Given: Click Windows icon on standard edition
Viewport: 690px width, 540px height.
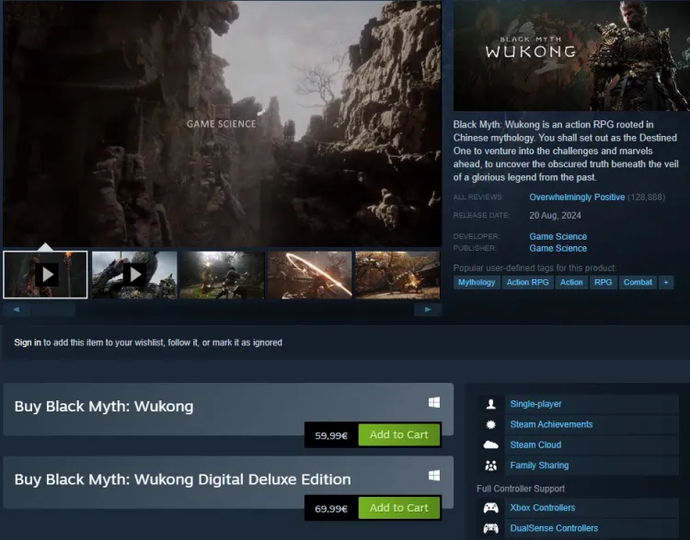Looking at the screenshot, I should click(x=434, y=402).
